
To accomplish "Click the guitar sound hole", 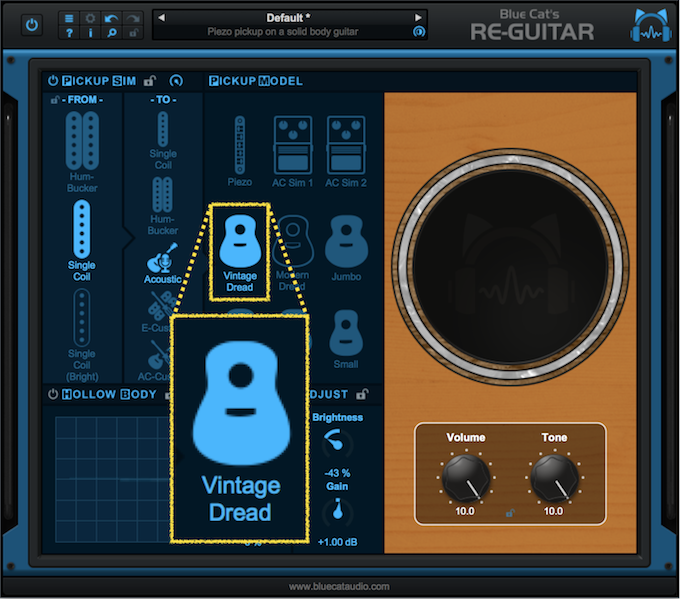I will pos(510,266).
